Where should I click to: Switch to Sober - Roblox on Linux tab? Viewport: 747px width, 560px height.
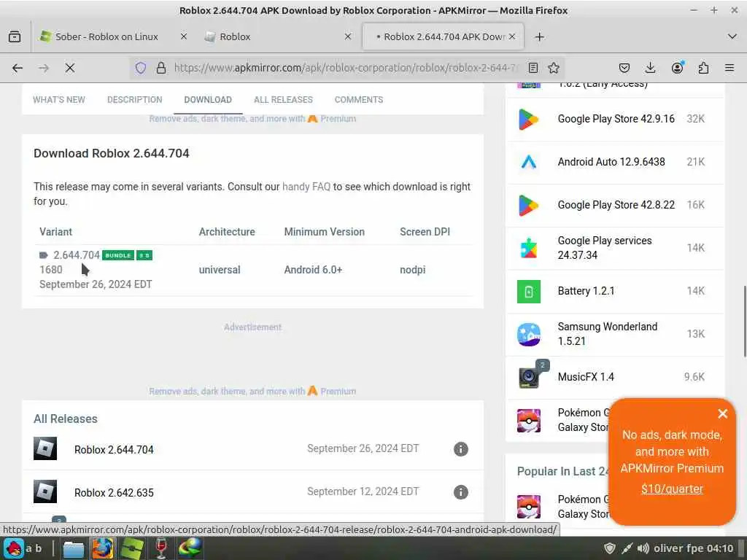pos(107,36)
